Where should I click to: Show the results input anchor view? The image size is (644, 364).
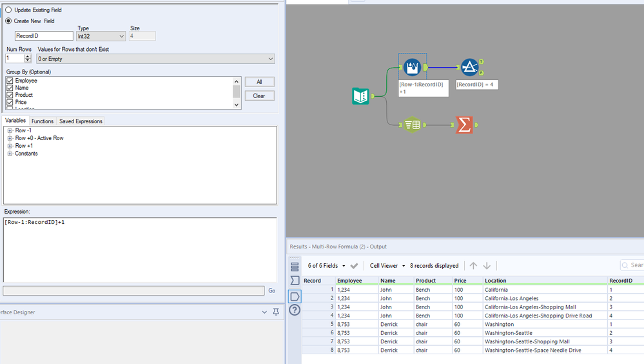pos(295,281)
